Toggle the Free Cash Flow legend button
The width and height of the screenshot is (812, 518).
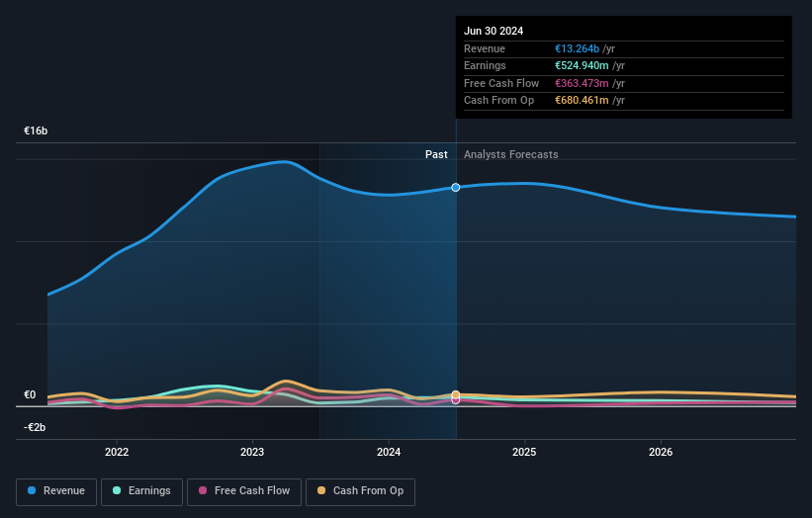tap(244, 491)
